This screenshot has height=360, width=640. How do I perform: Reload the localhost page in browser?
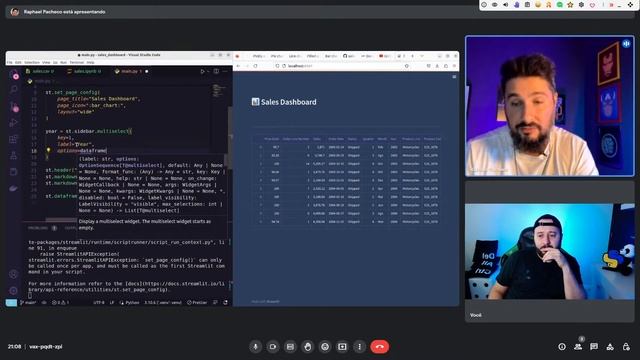(256, 66)
